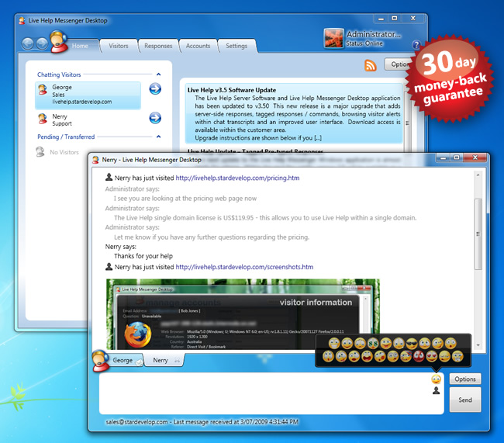Viewport: 504px width, 443px height.
Task: Insert the toothy grin emoticon
Action: (x=334, y=343)
